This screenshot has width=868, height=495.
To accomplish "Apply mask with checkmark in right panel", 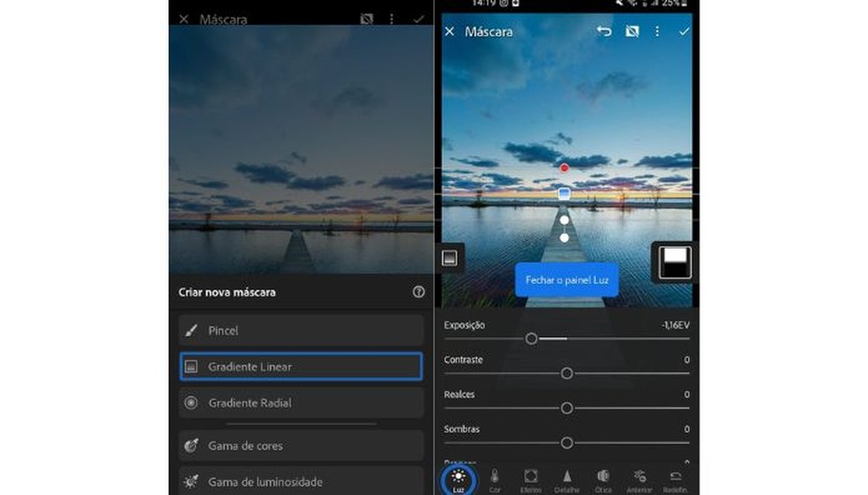I will pyautogui.click(x=684, y=32).
